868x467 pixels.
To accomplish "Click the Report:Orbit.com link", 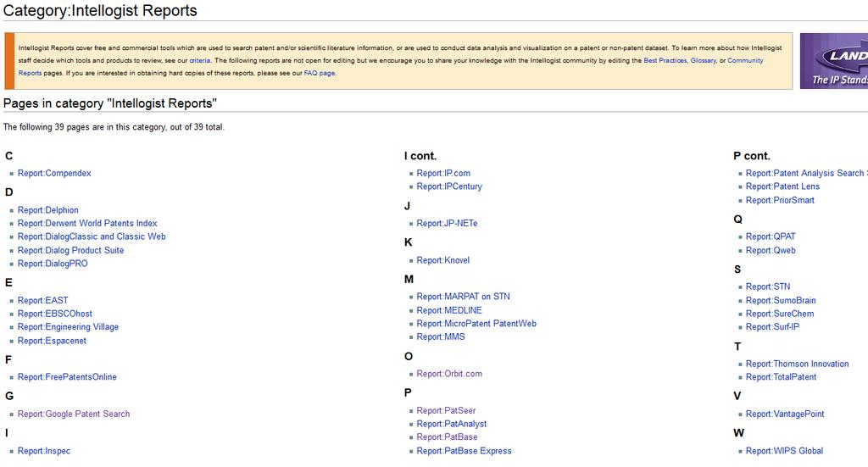I will click(449, 374).
